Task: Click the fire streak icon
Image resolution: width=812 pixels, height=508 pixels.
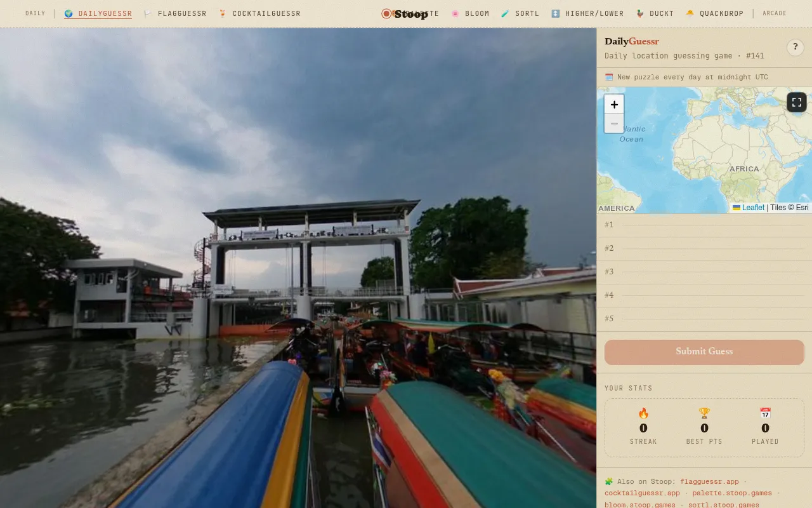Action: (x=643, y=413)
